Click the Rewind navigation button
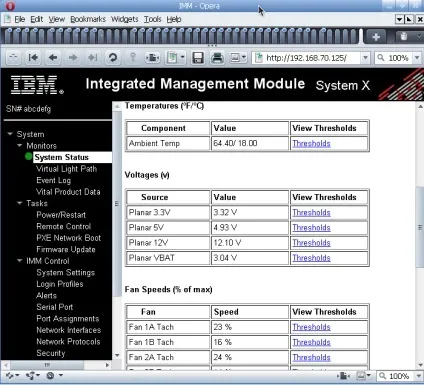This screenshot has width=424, height=385. click(33, 58)
